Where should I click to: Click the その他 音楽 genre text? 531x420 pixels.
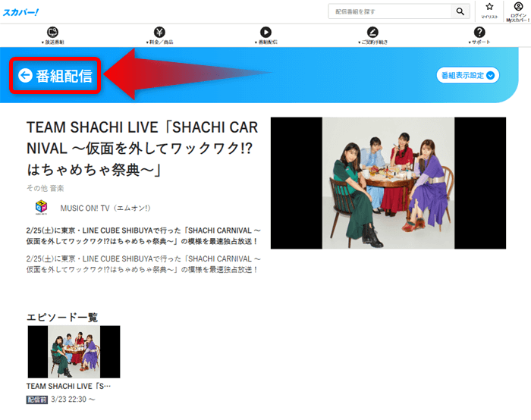pyautogui.click(x=45, y=188)
